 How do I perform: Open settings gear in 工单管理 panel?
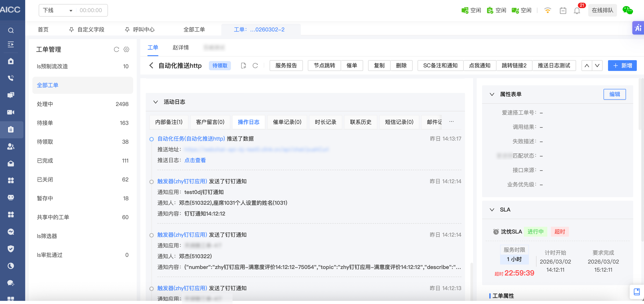coord(126,49)
